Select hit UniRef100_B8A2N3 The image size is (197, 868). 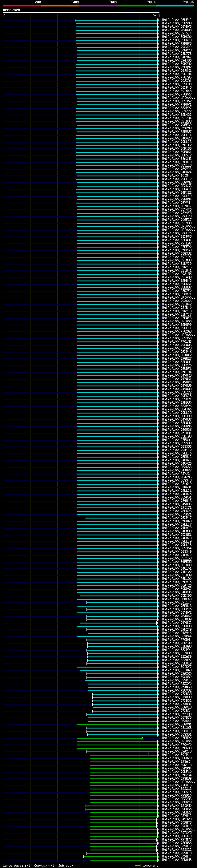click(177, 159)
